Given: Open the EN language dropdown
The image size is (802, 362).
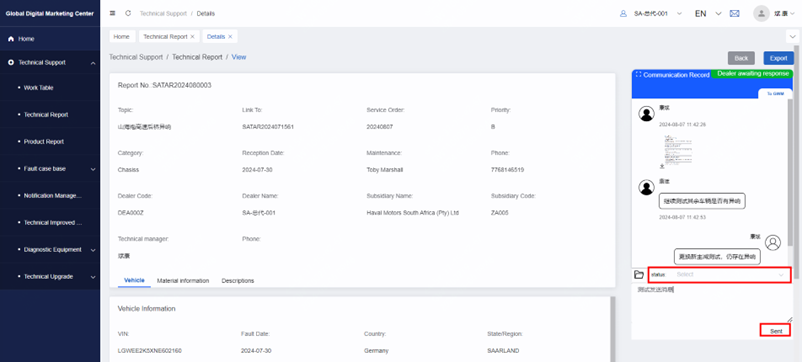Looking at the screenshot, I should tap(707, 14).
